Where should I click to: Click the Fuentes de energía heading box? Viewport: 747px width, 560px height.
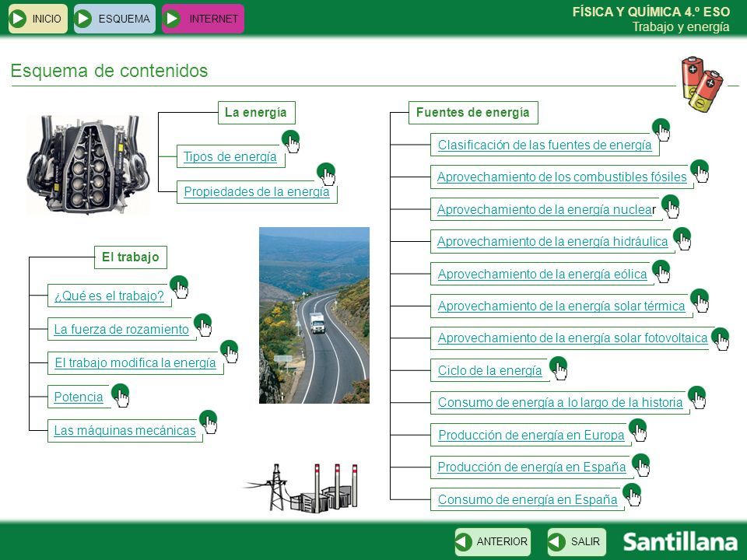pyautogui.click(x=473, y=112)
